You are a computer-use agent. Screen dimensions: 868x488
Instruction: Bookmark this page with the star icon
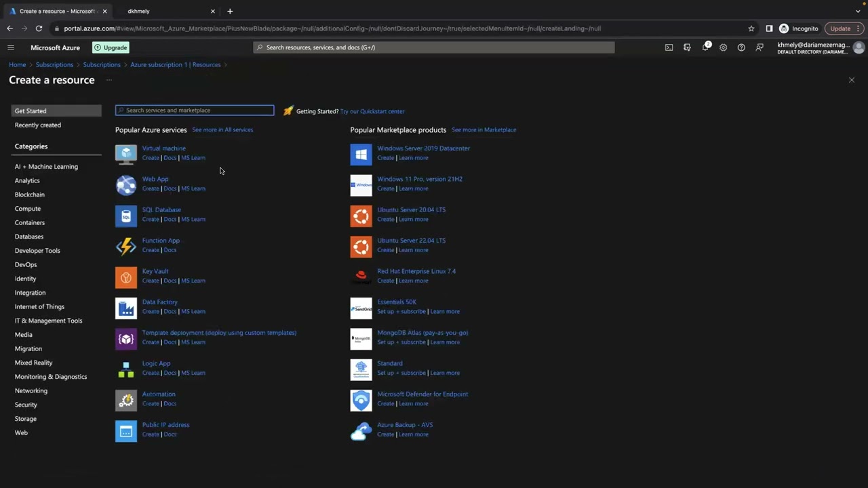click(751, 28)
